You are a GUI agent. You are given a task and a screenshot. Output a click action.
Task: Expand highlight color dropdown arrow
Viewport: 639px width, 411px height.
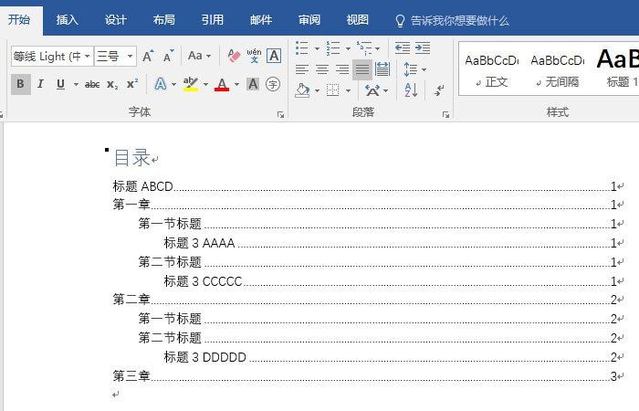206,84
